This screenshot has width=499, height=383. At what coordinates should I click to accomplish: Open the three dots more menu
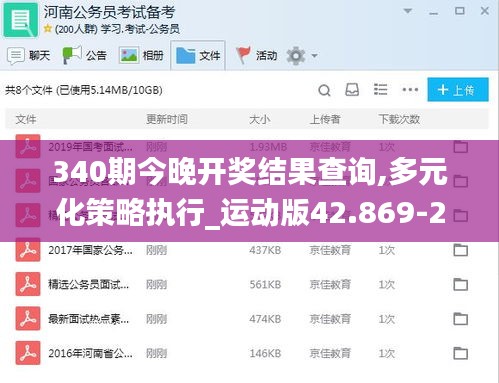tap(410, 90)
